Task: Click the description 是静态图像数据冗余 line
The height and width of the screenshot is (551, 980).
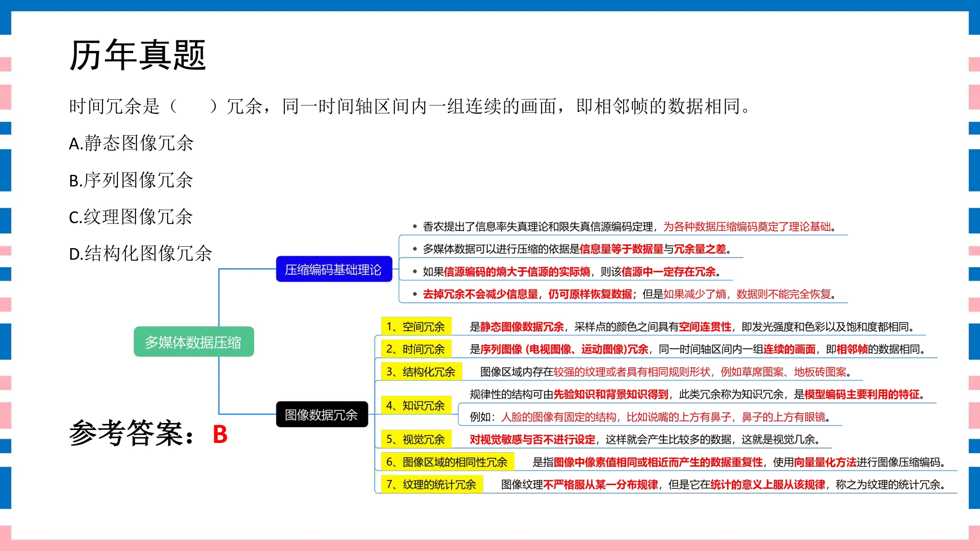Action: pos(692,327)
